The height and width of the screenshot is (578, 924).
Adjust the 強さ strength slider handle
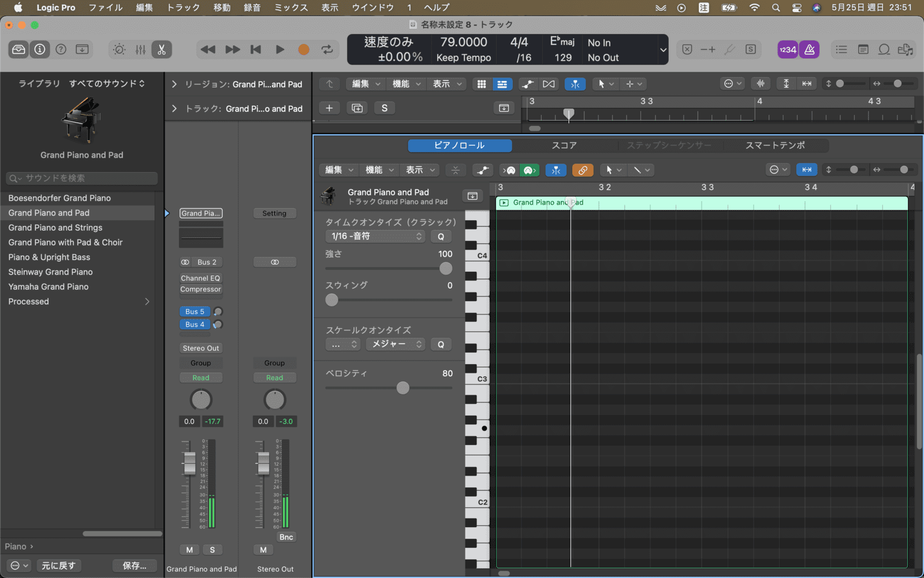click(446, 268)
